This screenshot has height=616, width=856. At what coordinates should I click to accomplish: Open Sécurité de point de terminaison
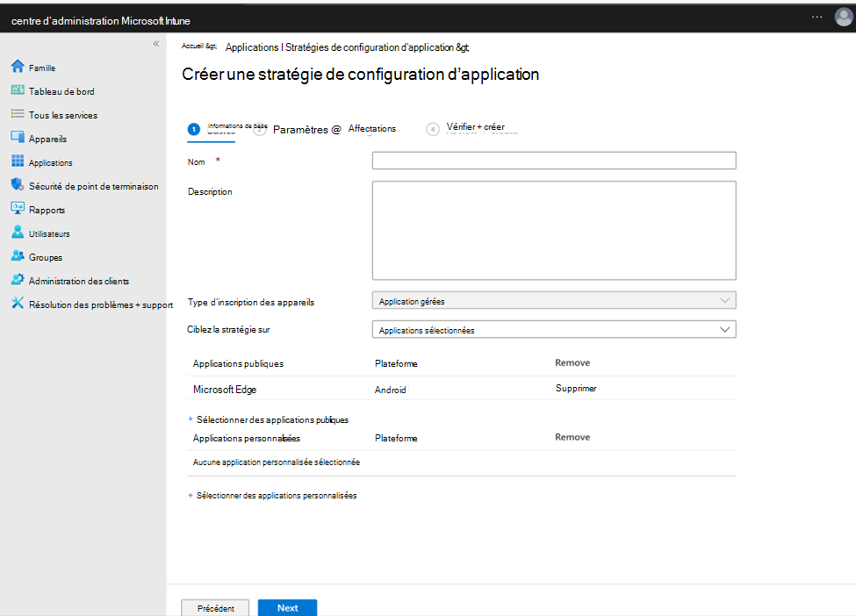[93, 187]
